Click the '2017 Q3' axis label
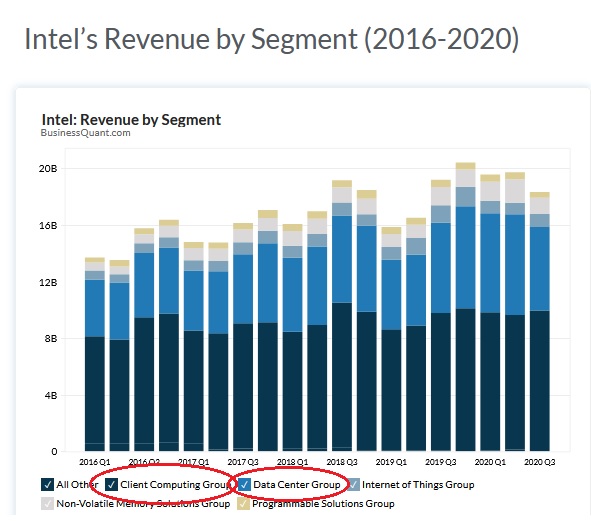Screen dimensions: 591x521 243,462
